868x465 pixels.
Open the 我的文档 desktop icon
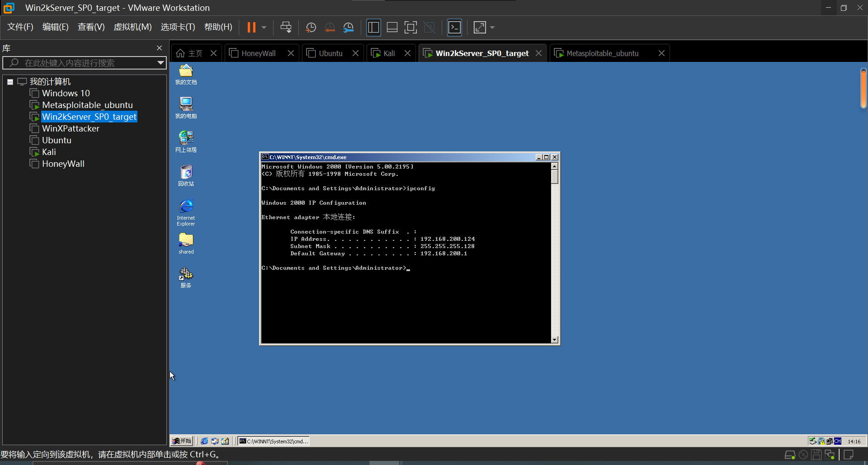(x=186, y=75)
